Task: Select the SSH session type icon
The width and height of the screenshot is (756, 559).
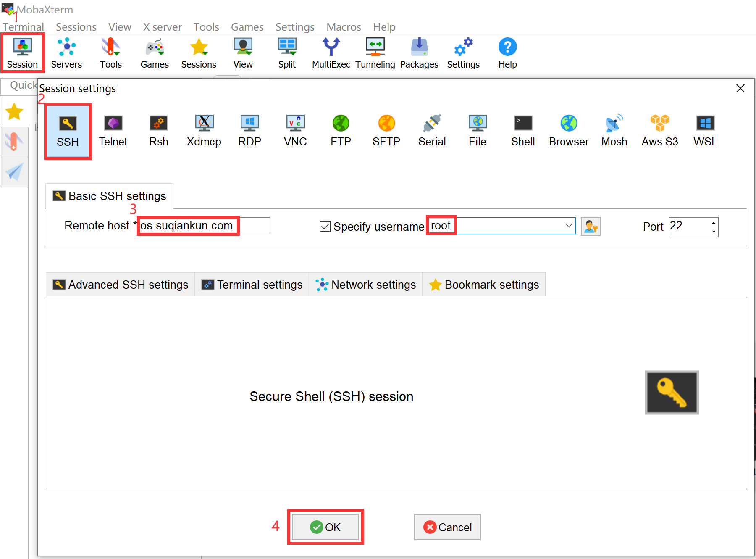Action: pyautogui.click(x=68, y=131)
